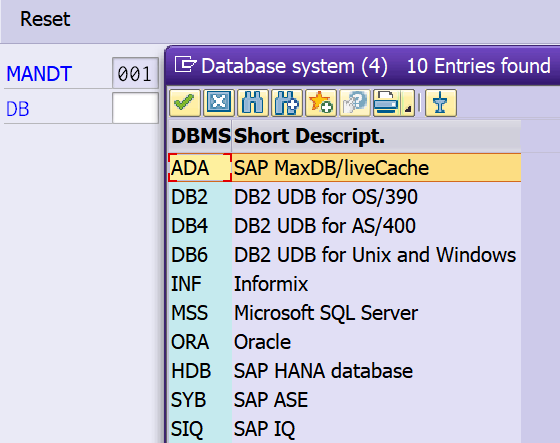Click the Find Next binoculars-plus icon
This screenshot has height=443, width=560.
pos(286,103)
